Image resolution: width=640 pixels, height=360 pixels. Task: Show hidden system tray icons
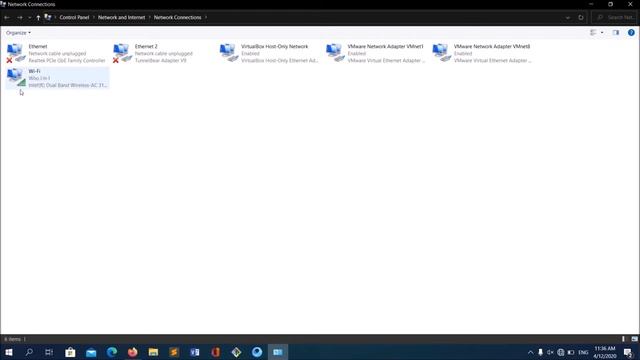pyautogui.click(x=530, y=352)
